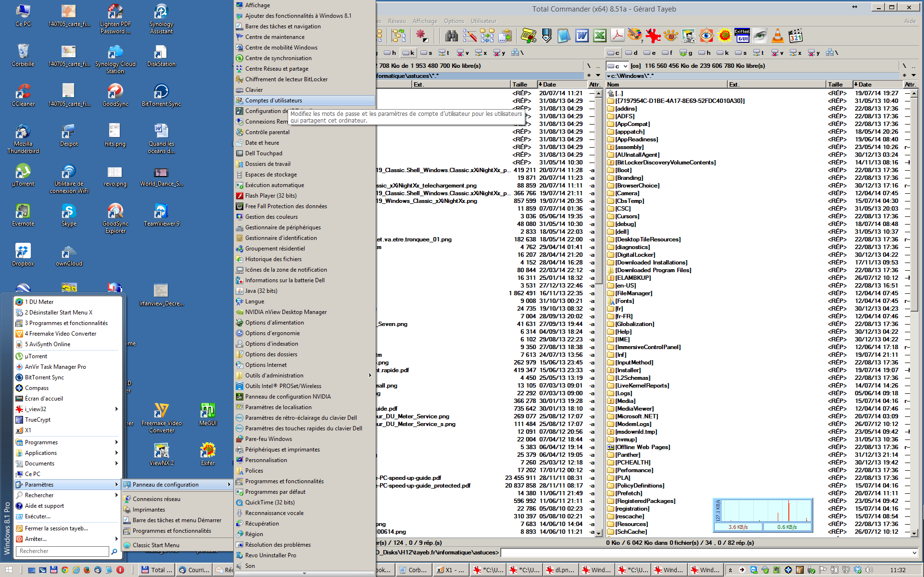The width and height of the screenshot is (924, 577).
Task: Launch Excel from the Total Commander toolbar
Action: point(600,36)
